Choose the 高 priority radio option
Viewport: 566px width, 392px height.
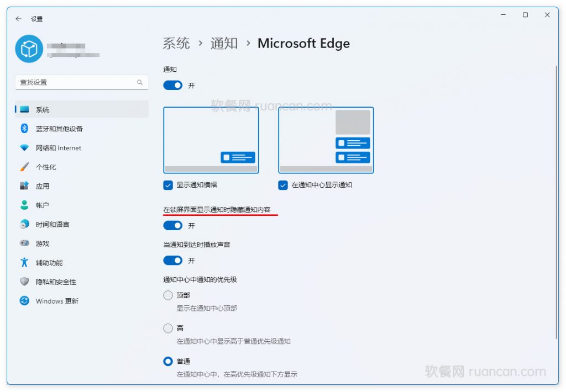coord(168,329)
